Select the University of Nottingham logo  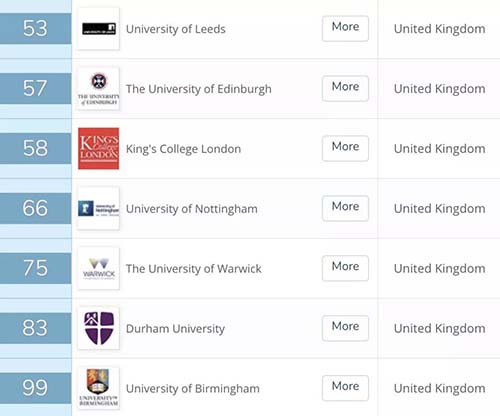click(98, 209)
